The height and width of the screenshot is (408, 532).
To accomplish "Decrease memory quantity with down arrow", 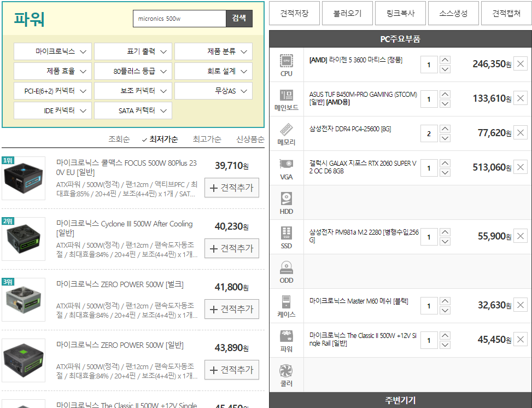I will [x=445, y=138].
